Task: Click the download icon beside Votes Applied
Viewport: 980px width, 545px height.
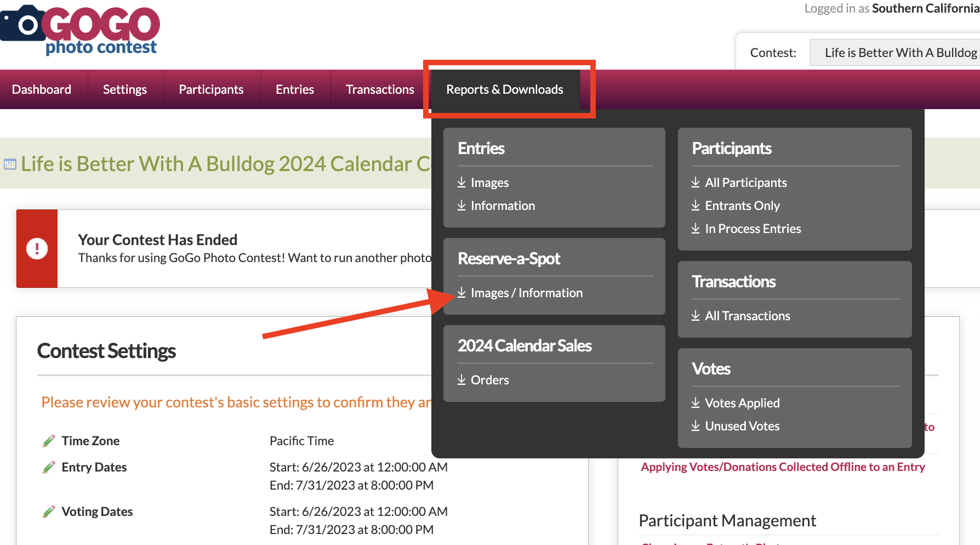Action: 696,402
